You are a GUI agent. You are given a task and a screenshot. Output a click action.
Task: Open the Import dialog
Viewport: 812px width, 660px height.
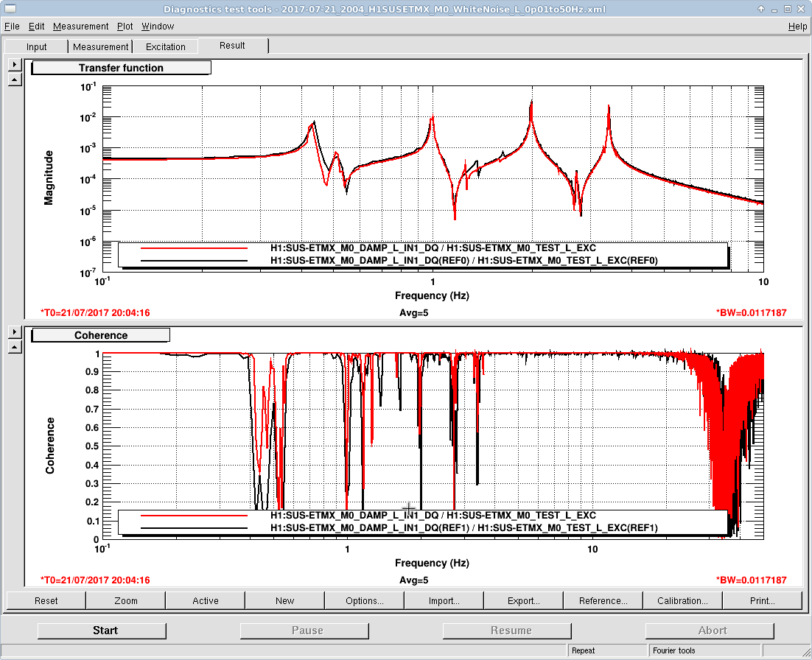[x=444, y=600]
